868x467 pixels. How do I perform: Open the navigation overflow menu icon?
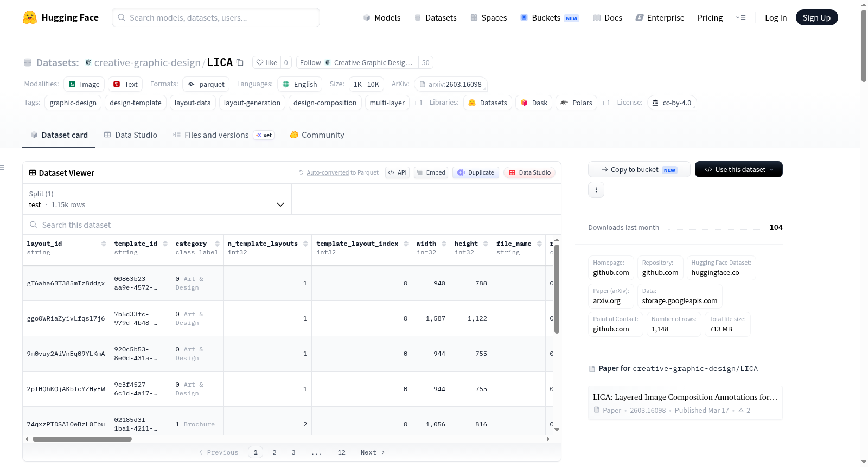[x=741, y=17]
